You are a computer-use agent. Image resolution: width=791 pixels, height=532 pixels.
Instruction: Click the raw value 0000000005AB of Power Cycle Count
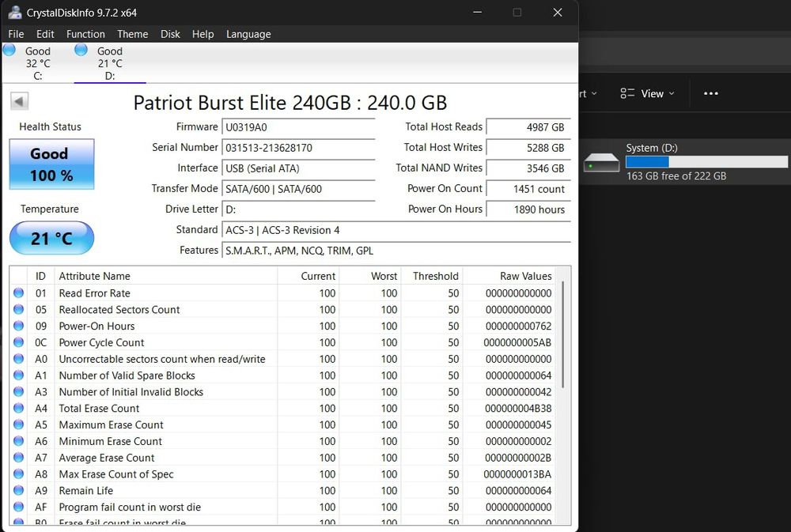(517, 342)
